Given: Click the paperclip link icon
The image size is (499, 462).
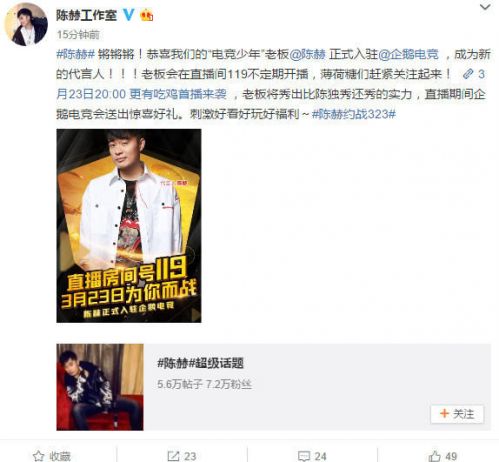Looking at the screenshot, I should [468, 74].
